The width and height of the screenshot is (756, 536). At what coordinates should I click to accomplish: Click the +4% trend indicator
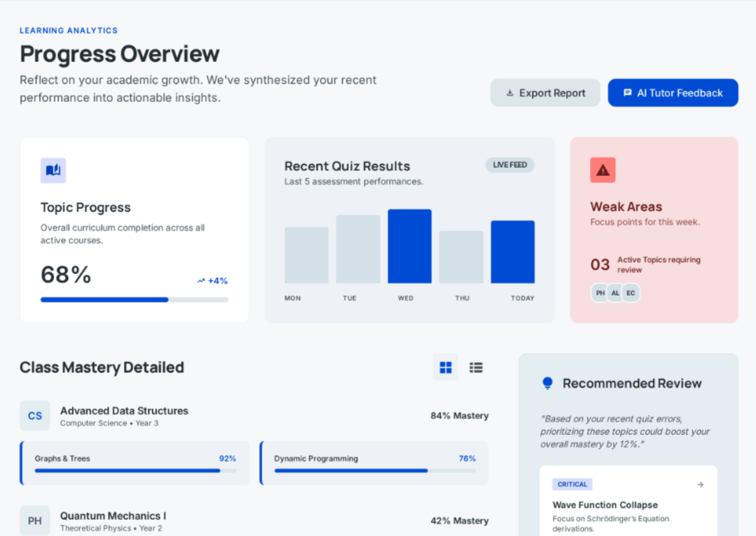pyautogui.click(x=212, y=281)
